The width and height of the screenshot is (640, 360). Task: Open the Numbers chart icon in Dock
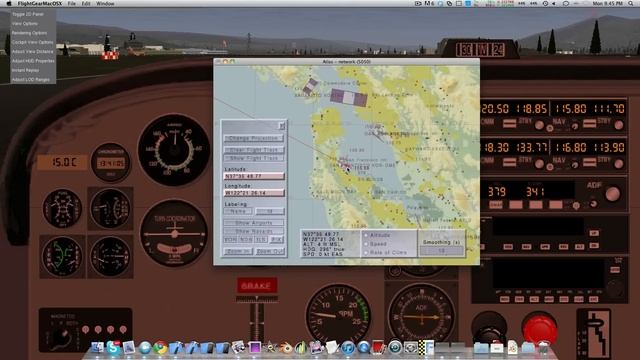[301, 347]
